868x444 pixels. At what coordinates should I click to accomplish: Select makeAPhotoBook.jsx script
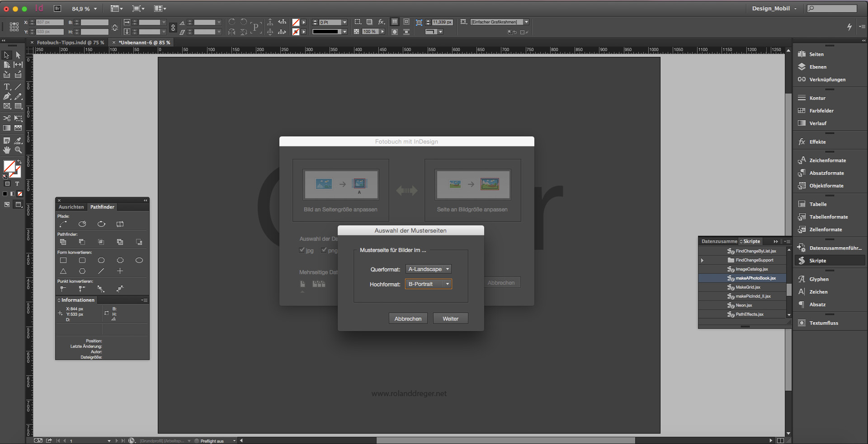click(755, 278)
